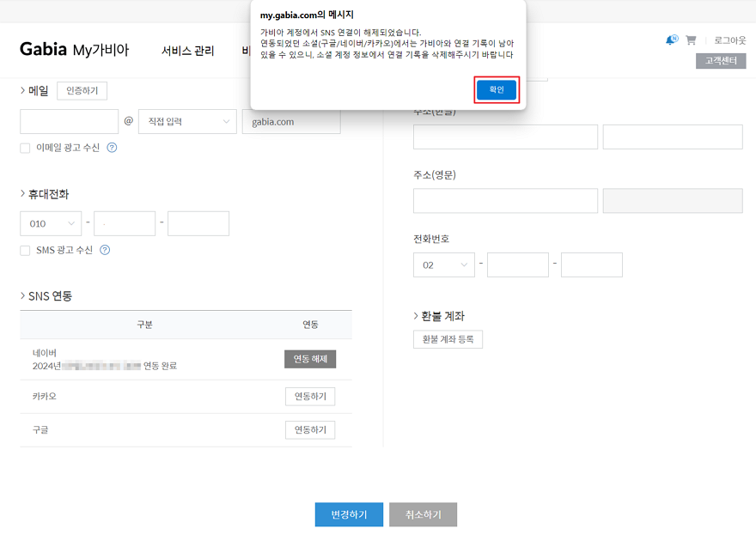Click the 휴대전화 section heading
The width and height of the screenshot is (756, 541).
tap(48, 194)
